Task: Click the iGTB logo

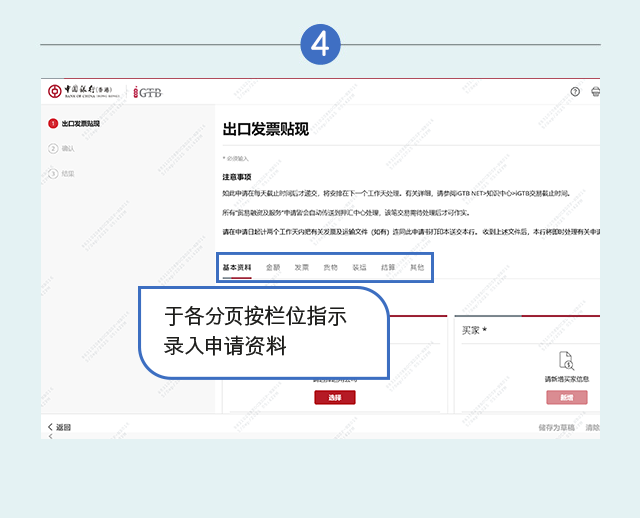Action: (x=147, y=92)
